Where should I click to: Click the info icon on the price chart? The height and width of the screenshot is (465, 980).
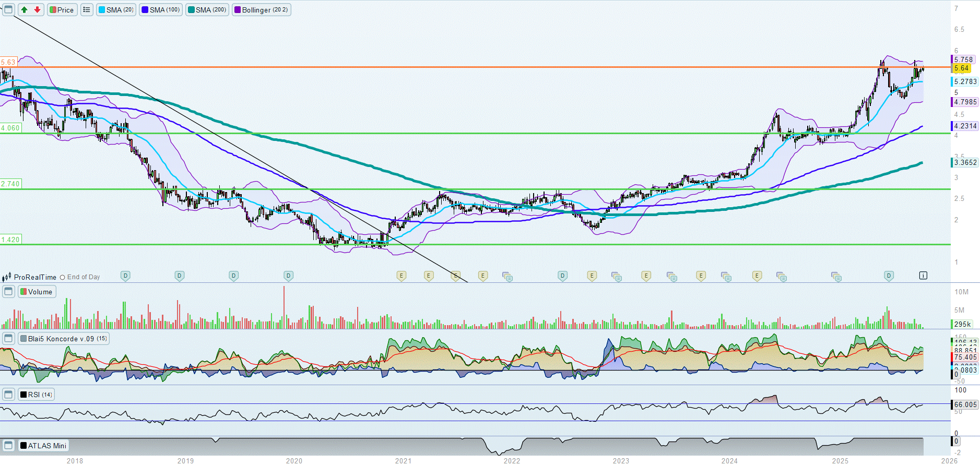(923, 276)
